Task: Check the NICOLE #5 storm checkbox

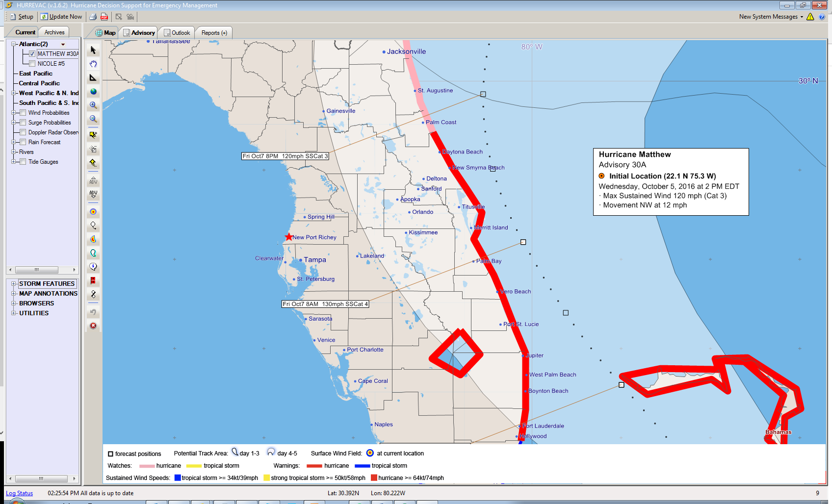Action: pos(32,64)
